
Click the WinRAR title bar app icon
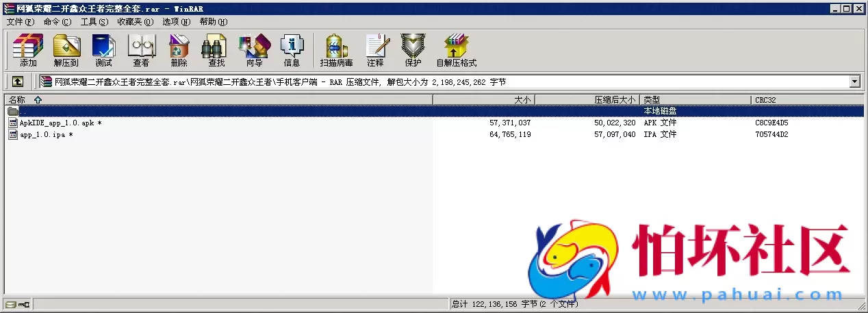(x=8, y=8)
